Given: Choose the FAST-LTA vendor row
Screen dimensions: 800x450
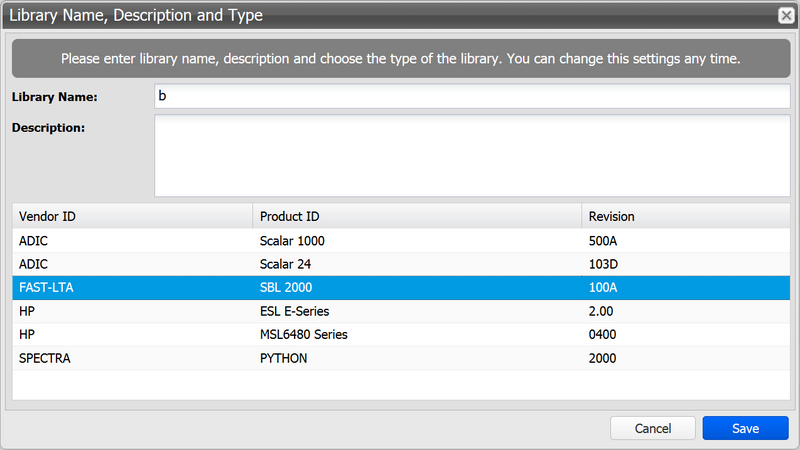Looking at the screenshot, I should pos(47,288).
